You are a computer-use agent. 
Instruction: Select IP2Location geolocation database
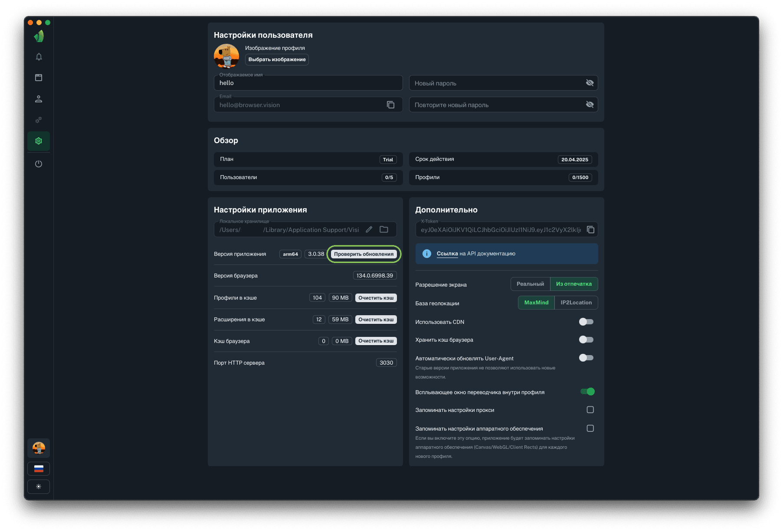click(576, 303)
